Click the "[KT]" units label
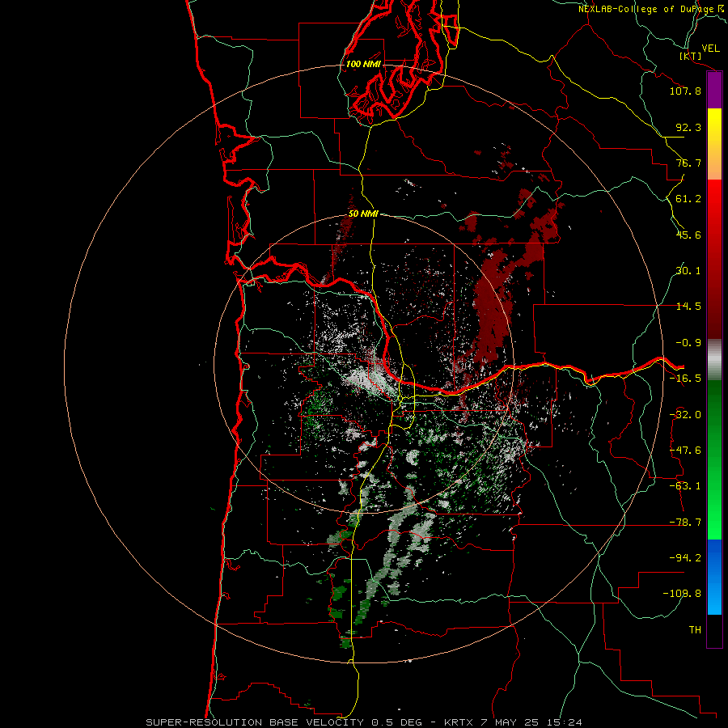This screenshot has height=728, width=728. click(x=691, y=56)
